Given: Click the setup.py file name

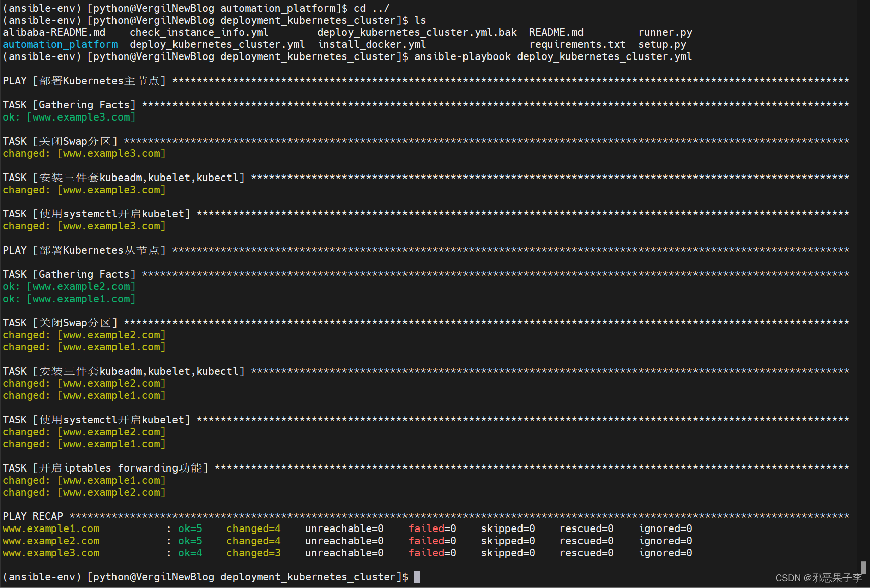Looking at the screenshot, I should (662, 44).
